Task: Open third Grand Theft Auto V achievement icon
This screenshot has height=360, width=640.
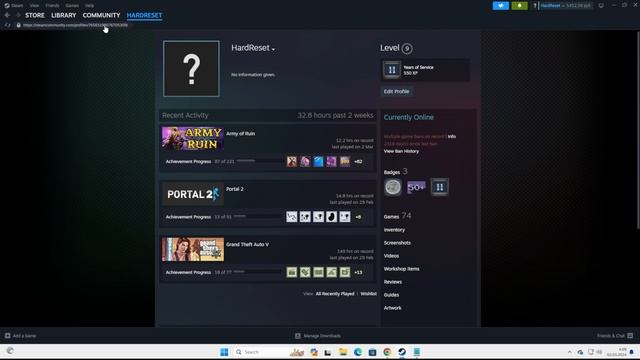Action: pyautogui.click(x=318, y=272)
